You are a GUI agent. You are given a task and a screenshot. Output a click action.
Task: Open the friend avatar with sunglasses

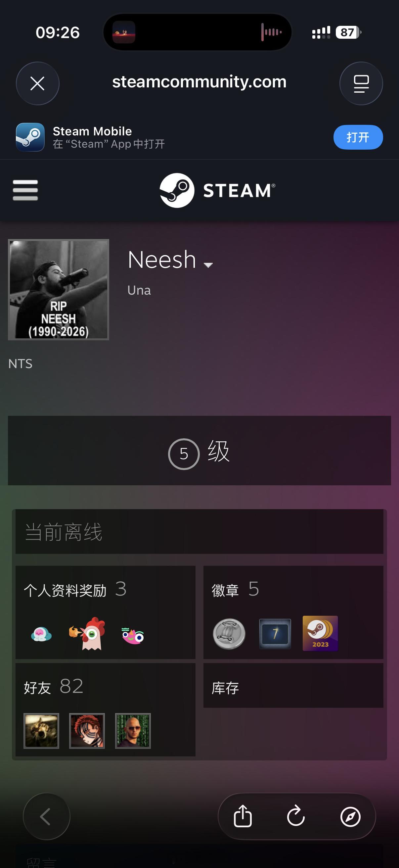point(133,731)
